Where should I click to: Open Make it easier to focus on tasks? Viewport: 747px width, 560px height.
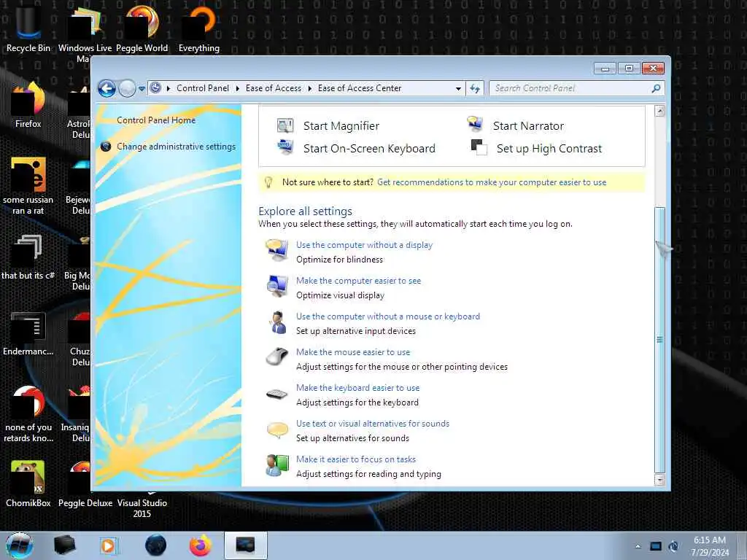tap(356, 459)
